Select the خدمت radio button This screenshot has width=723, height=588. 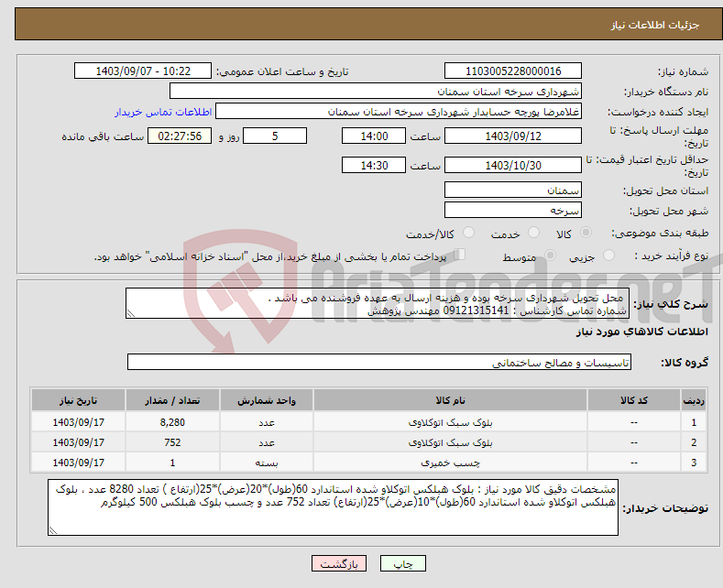(533, 233)
